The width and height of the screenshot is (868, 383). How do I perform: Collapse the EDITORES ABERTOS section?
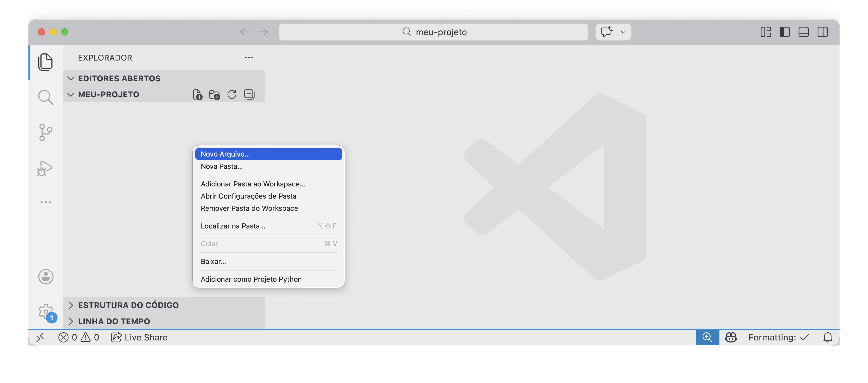pyautogui.click(x=119, y=79)
